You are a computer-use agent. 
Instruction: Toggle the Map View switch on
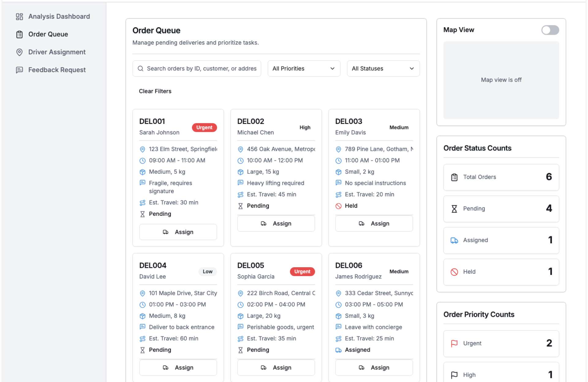(x=550, y=30)
